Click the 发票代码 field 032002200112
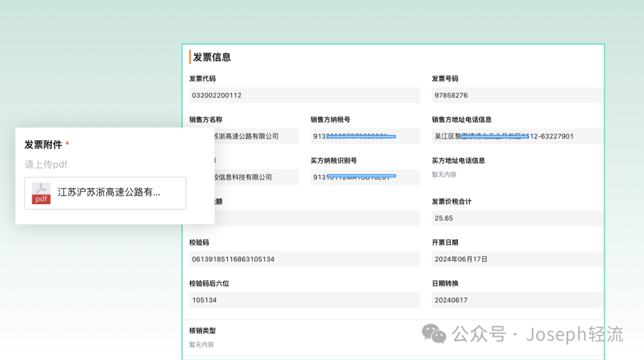 click(x=304, y=95)
